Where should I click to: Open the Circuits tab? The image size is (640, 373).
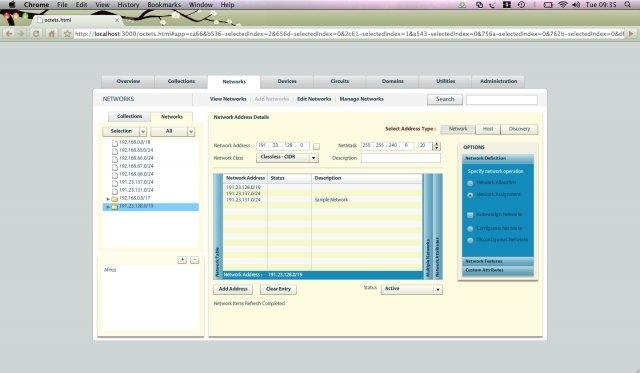(x=340, y=82)
